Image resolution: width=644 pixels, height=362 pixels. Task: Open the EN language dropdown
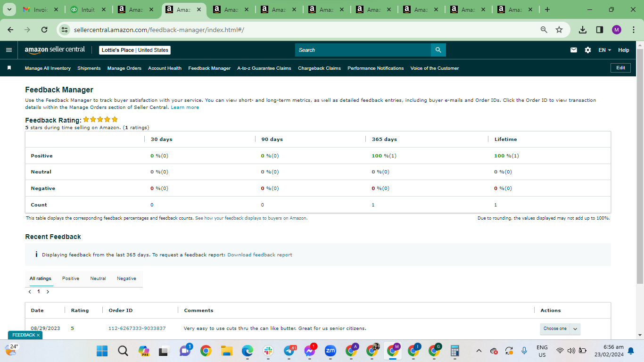[605, 50]
